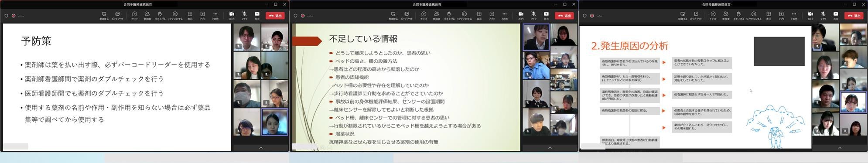Open reactions in the 不足している情報 window
Screen dimensions: 868x163
464,15
